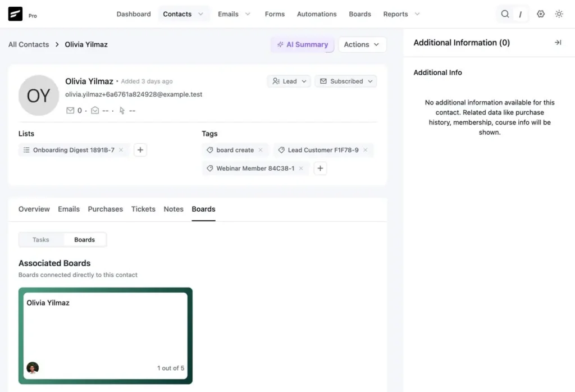Switch to the Overview tab
Viewport: 575px width, 392px height.
(x=34, y=209)
